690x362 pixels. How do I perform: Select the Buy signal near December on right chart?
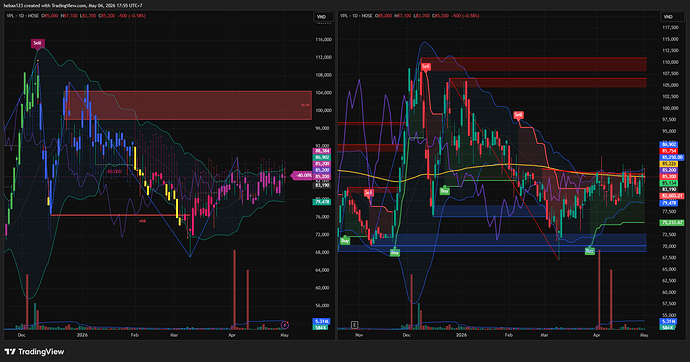395,252
